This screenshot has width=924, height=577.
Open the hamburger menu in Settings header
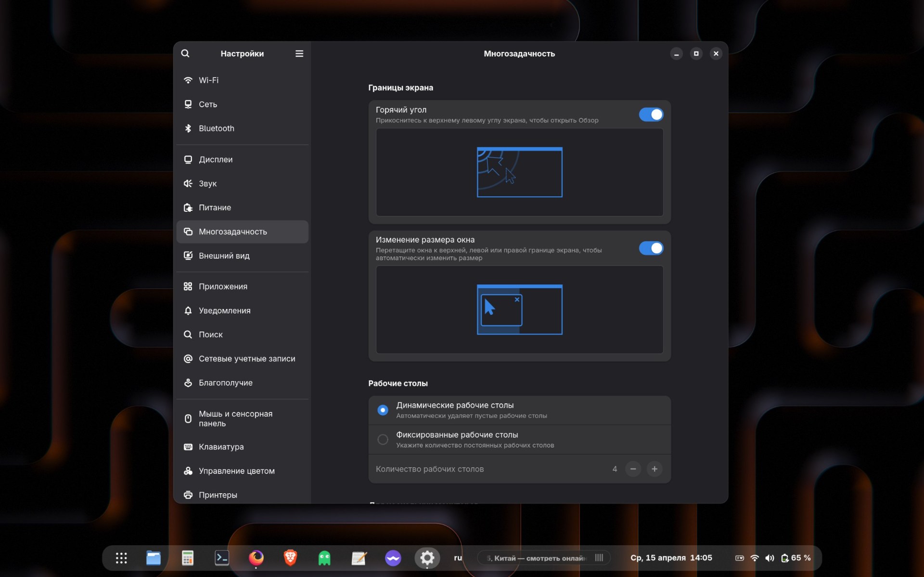299,53
